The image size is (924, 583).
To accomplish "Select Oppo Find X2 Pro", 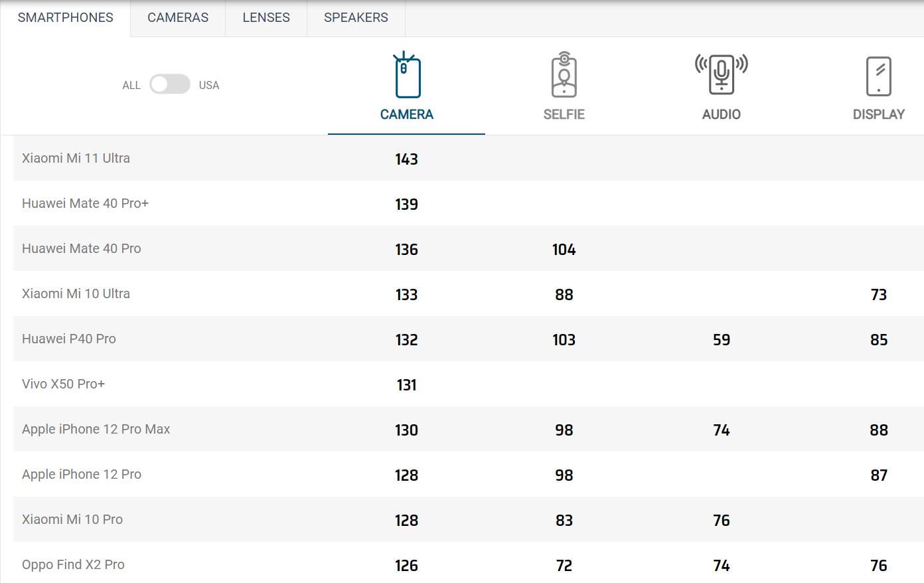I will [73, 564].
